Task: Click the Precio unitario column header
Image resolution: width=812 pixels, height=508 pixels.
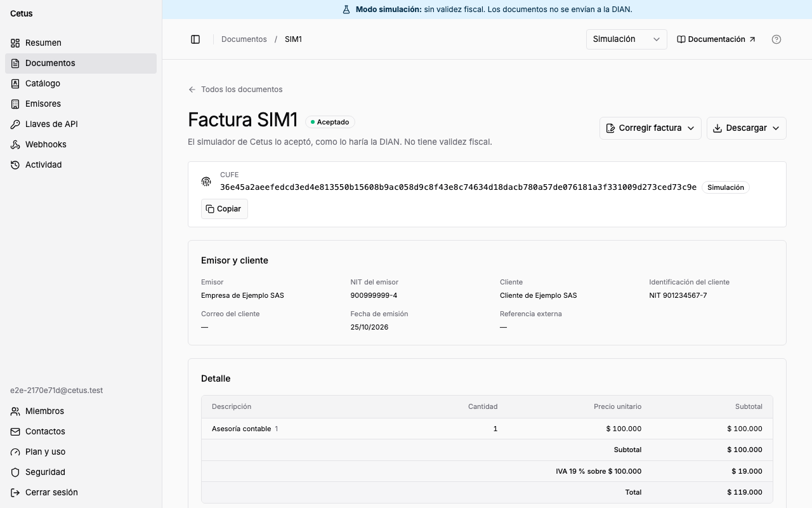Action: [617, 406]
